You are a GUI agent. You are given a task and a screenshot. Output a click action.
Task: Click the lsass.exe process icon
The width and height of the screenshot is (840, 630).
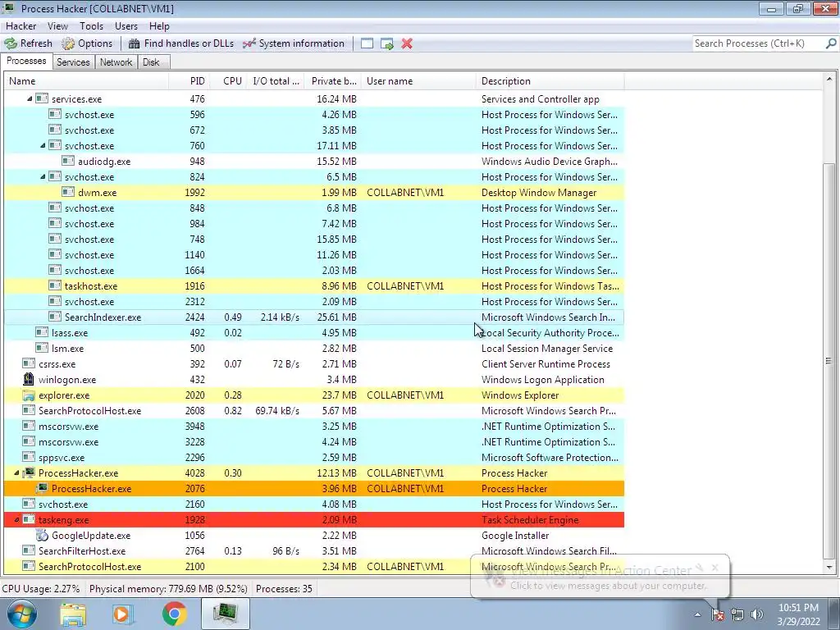click(42, 333)
